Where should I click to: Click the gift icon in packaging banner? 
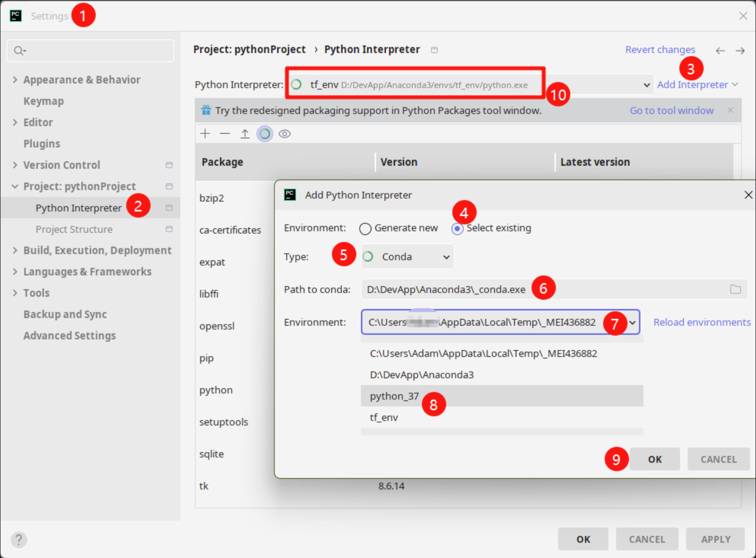pyautogui.click(x=206, y=110)
